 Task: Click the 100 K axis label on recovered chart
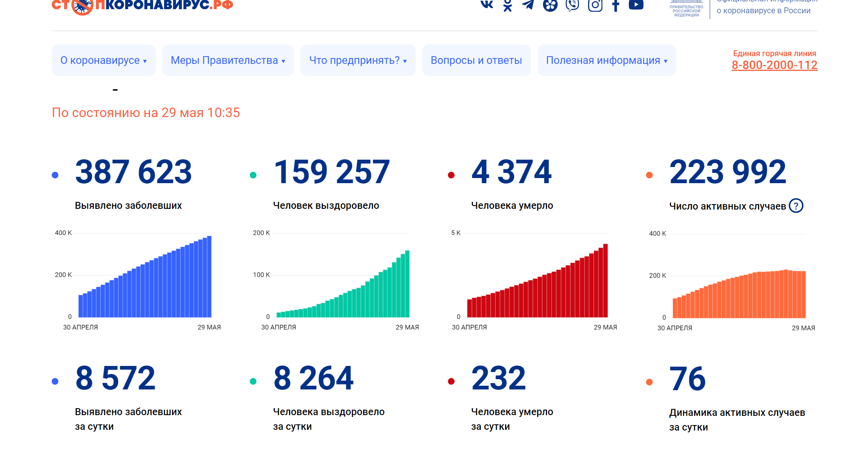click(x=261, y=275)
